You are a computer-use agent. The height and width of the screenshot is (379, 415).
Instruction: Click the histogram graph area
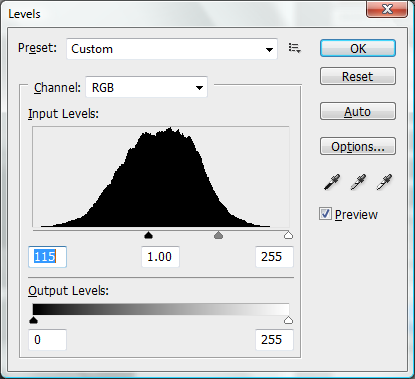(161, 177)
